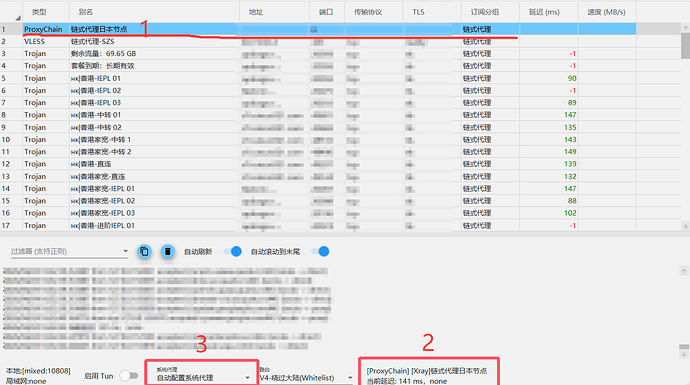Click the server list scrollbar up arrow
The height and width of the screenshot is (385, 690).
(x=685, y=28)
